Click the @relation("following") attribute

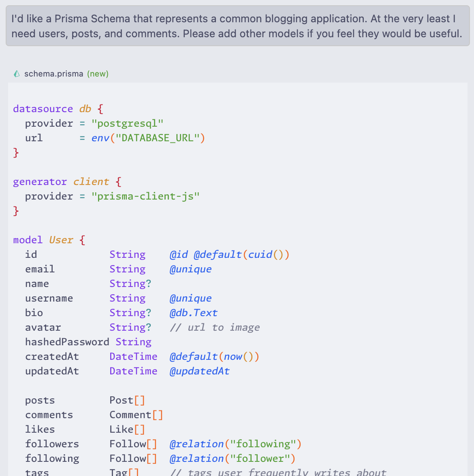click(235, 444)
